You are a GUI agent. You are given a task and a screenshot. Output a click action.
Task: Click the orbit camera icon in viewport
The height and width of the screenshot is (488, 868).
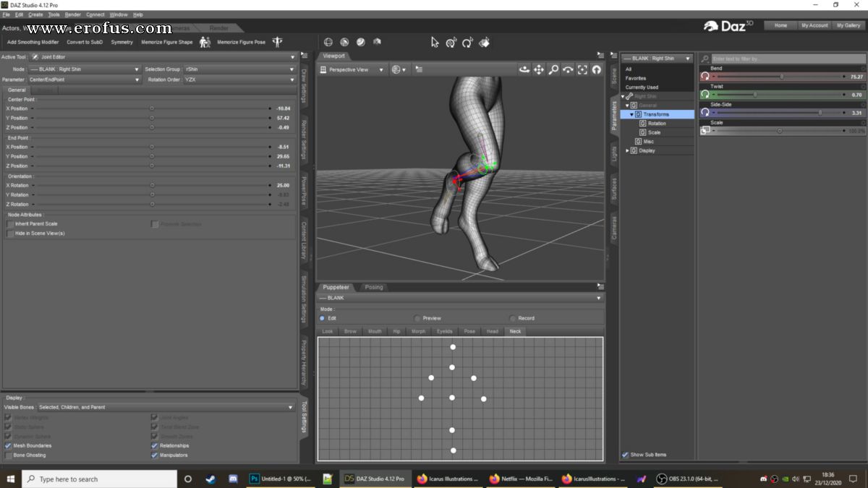524,69
